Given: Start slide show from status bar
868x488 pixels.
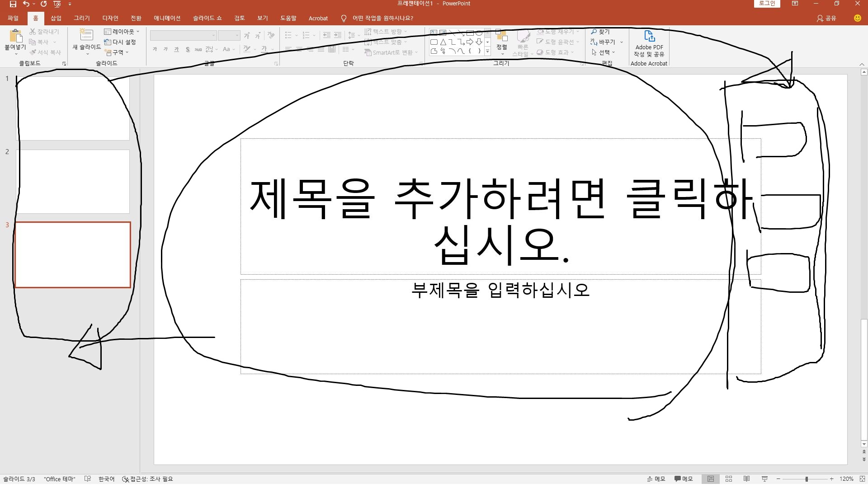Looking at the screenshot, I should pos(765,479).
